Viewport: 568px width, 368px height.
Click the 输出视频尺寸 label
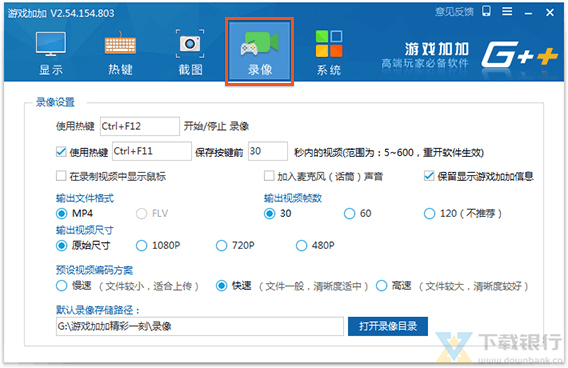[85, 230]
